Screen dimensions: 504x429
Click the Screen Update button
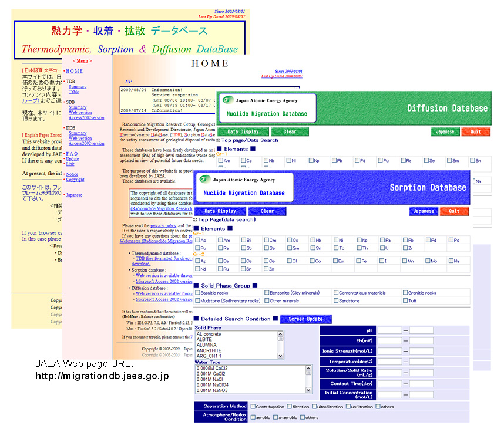pyautogui.click(x=305, y=319)
